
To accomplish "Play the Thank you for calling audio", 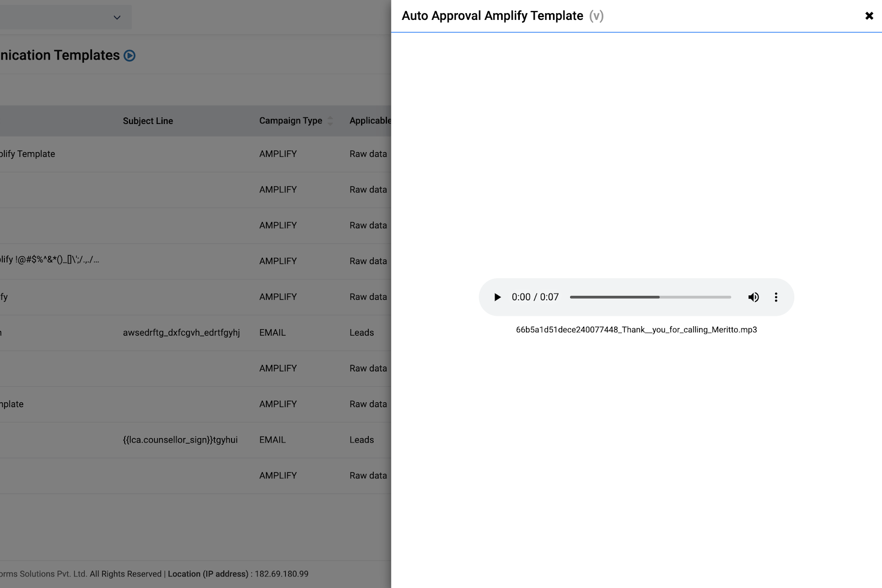I will tap(497, 297).
